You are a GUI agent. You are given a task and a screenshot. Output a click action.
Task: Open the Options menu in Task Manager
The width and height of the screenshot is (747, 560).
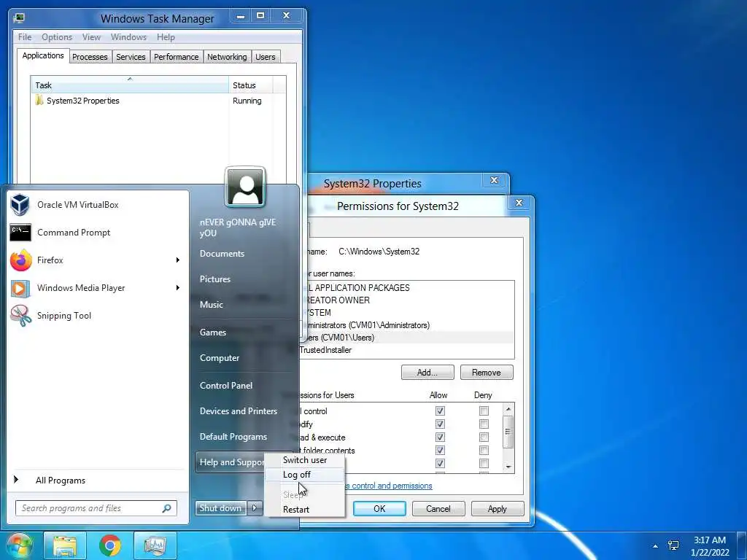pos(57,36)
